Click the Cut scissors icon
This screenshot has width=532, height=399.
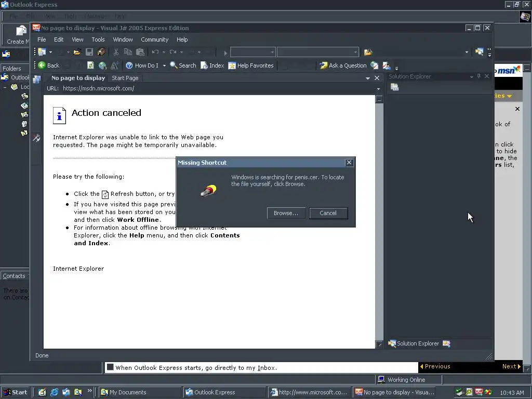click(116, 52)
